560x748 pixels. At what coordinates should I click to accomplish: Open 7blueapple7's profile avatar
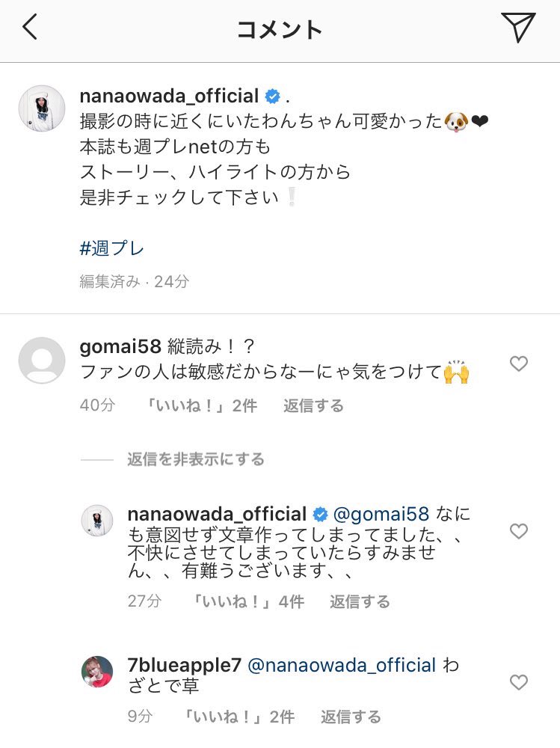click(97, 672)
